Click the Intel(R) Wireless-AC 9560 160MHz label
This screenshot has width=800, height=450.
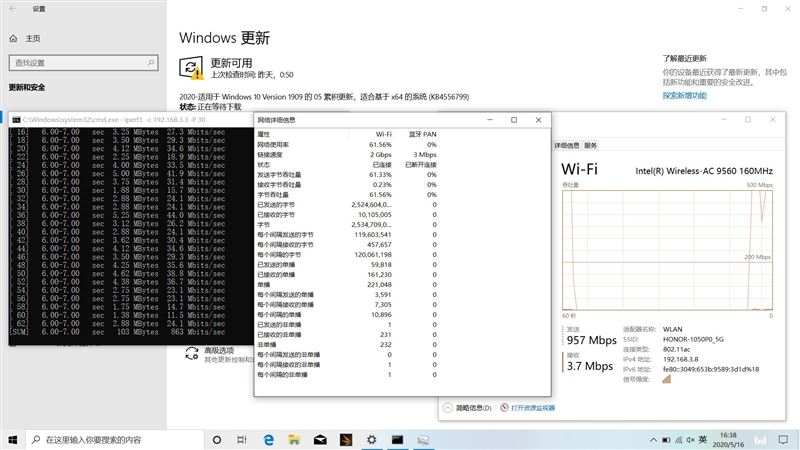click(x=704, y=171)
